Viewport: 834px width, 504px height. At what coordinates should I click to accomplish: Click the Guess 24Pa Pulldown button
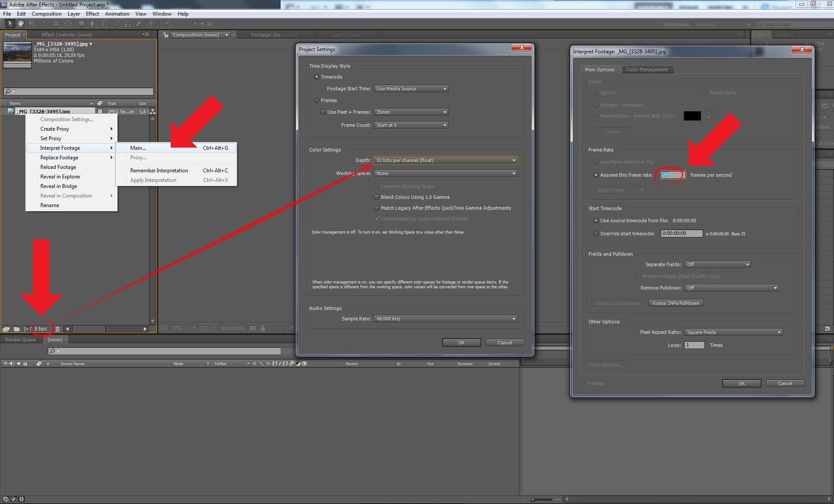click(676, 303)
